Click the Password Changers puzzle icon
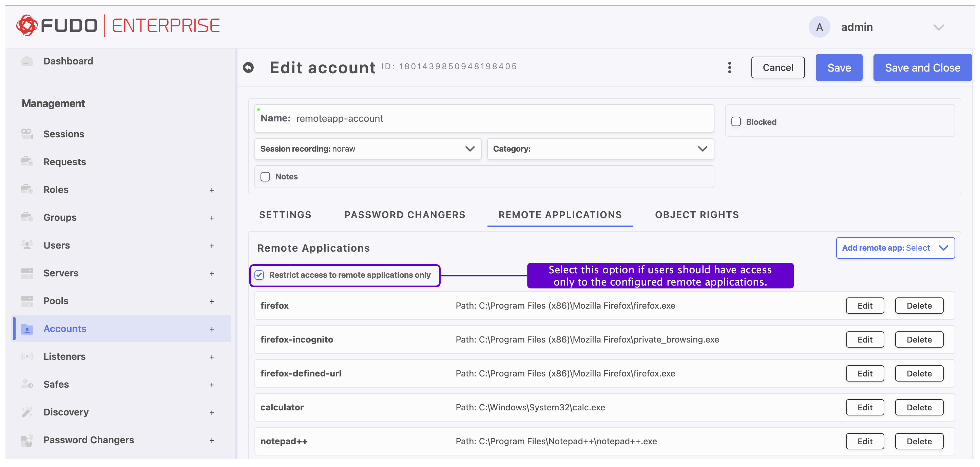This screenshot has height=467, width=980. coord(27,440)
